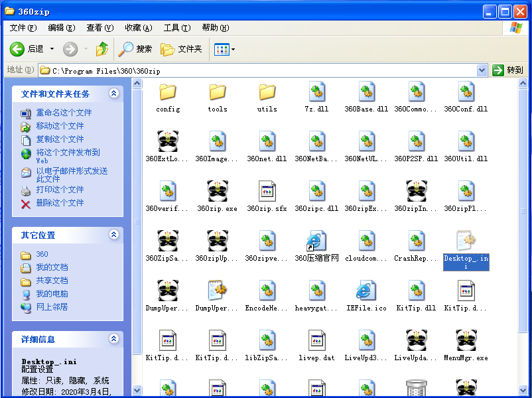Click the 后退 back button

click(x=27, y=49)
